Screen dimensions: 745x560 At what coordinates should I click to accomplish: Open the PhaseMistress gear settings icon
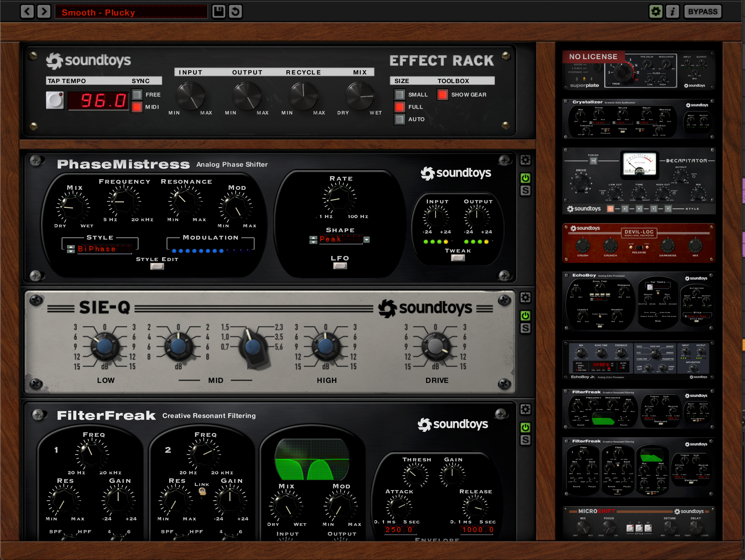(x=525, y=160)
